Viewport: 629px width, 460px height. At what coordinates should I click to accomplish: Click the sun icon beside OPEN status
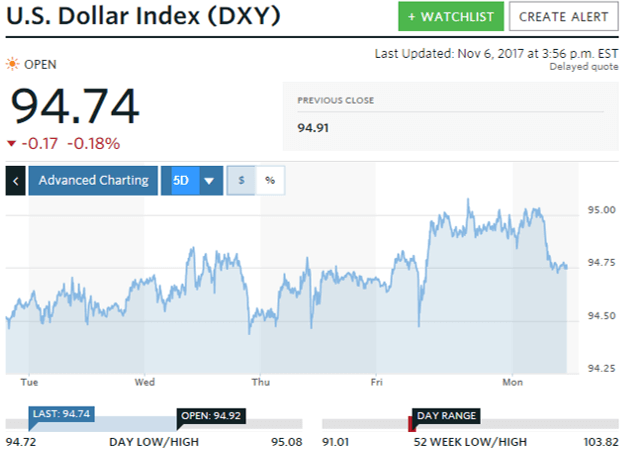pos(12,64)
